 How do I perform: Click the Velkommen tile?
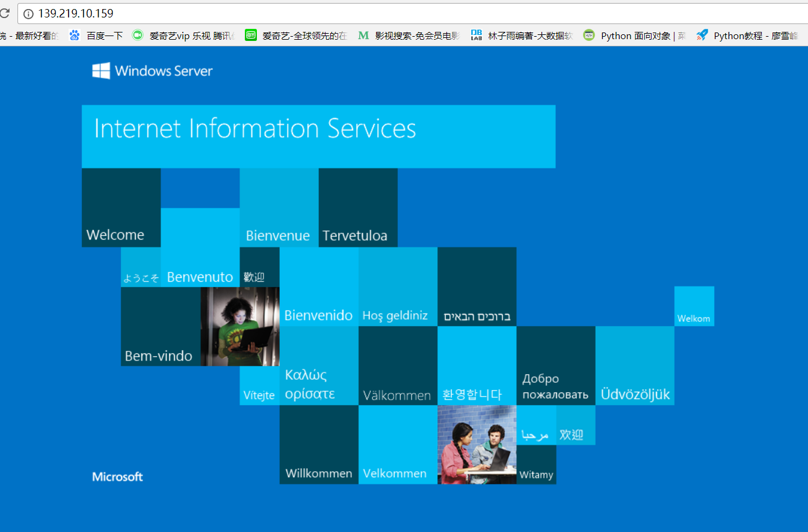click(x=398, y=444)
